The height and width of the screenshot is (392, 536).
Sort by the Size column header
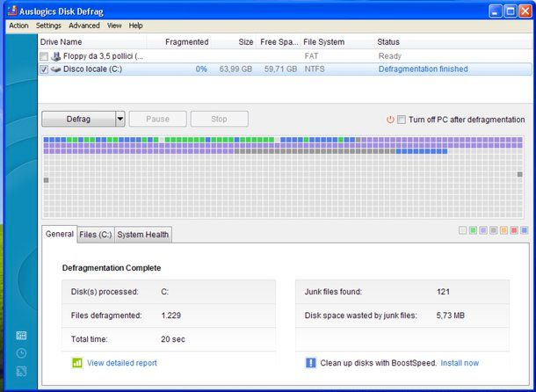pyautogui.click(x=234, y=42)
